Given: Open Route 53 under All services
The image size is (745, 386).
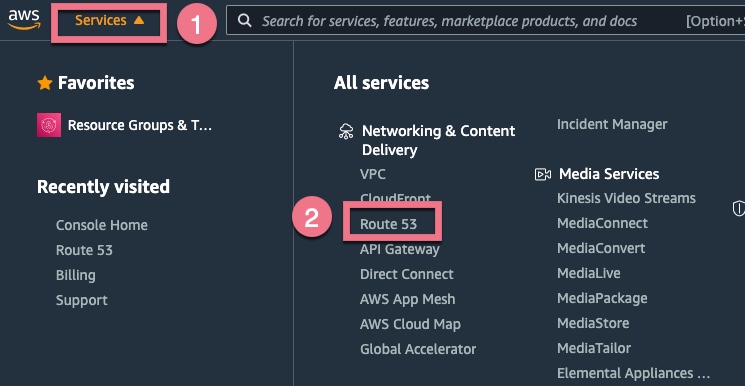Looking at the screenshot, I should [x=388, y=224].
